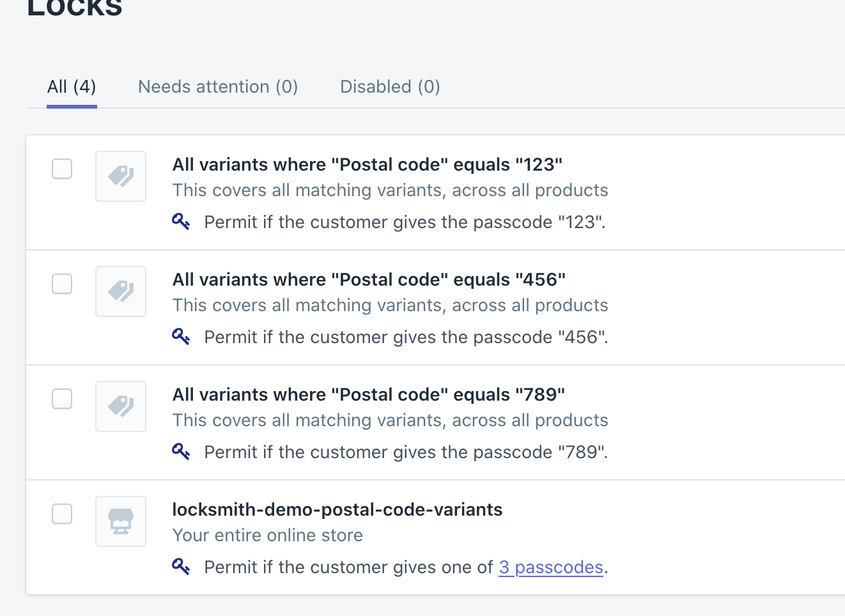Select the locksmith-demo-postal-code-variants lock checkbox
Screen dimensions: 845x616
62,514
